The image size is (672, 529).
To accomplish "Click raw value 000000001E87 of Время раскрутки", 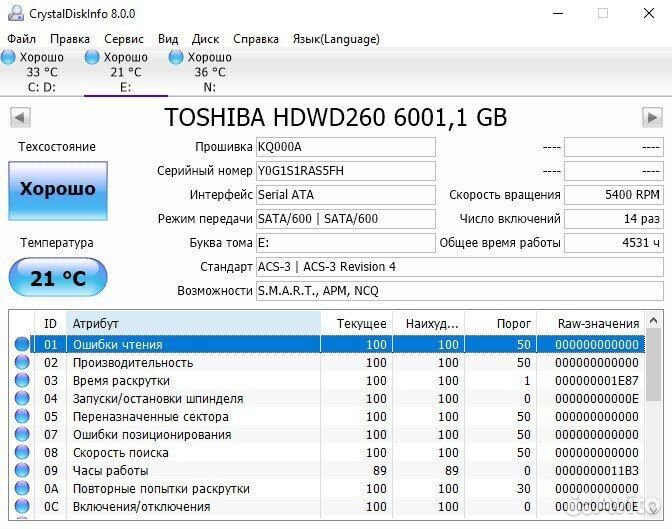I will (x=597, y=381).
